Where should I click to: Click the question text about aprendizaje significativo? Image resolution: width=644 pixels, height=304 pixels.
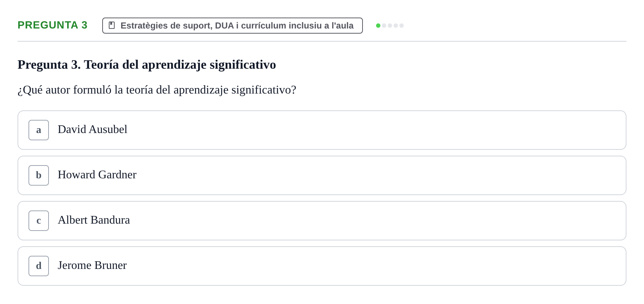tap(157, 90)
